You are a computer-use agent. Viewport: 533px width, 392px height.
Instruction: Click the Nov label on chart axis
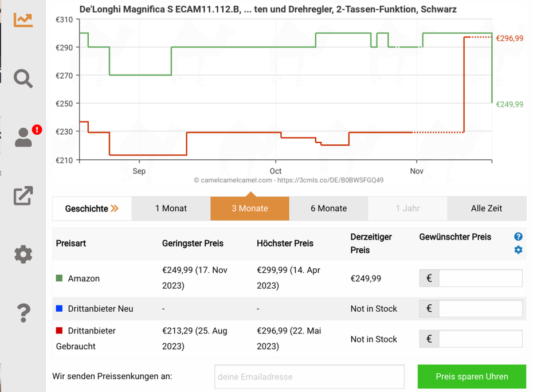pyautogui.click(x=417, y=171)
